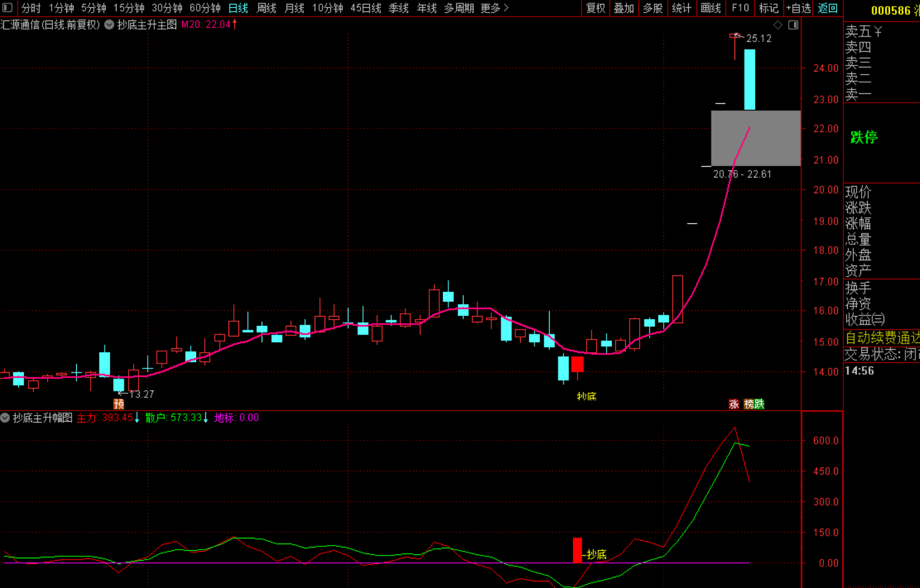The image size is (920, 588).
Task: Expand the 抄底主升主图 indicator dropdown
Action: 109,24
